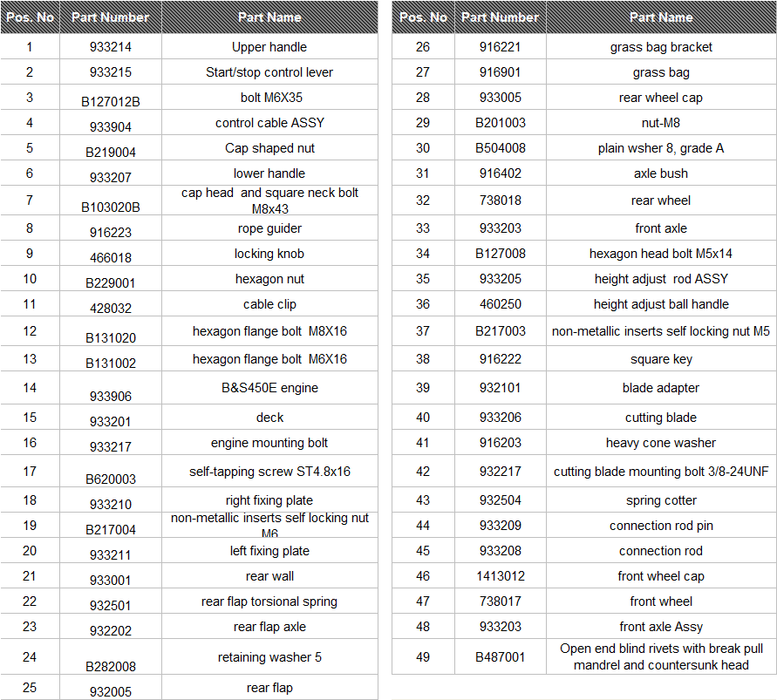The image size is (777, 700).
Task: Select the rear flap torsional spring cell
Action: coord(269,601)
